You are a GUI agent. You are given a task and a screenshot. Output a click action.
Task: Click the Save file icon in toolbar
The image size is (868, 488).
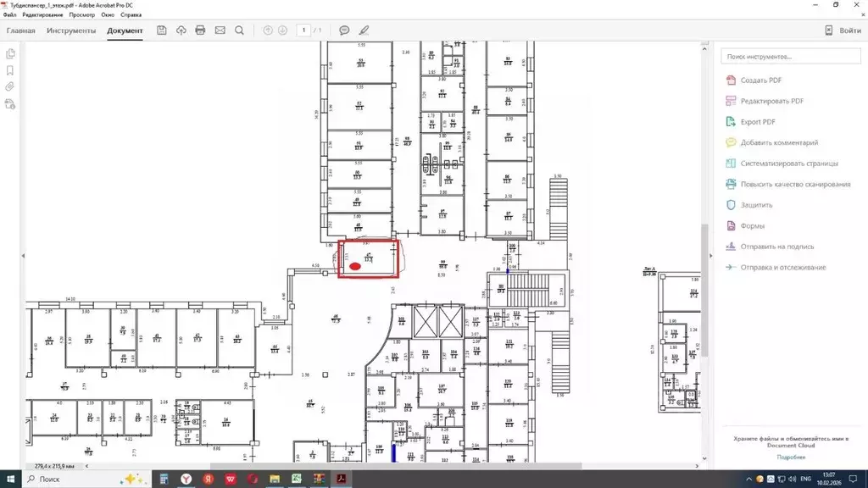click(161, 30)
